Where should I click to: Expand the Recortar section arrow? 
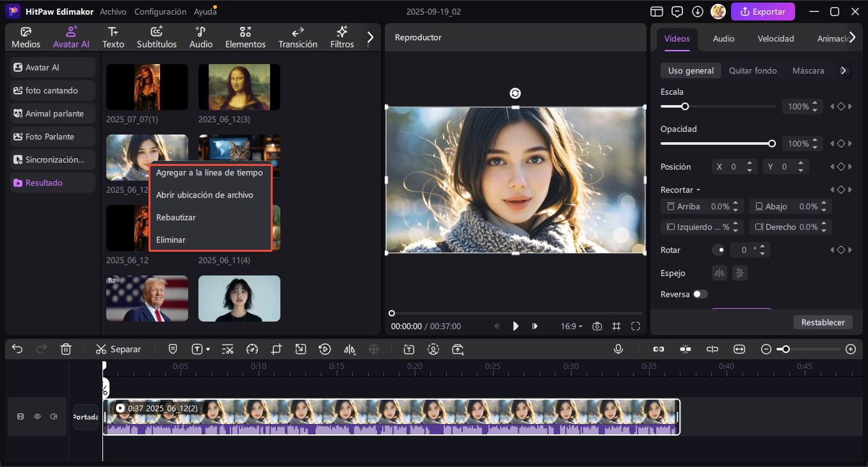[x=698, y=190]
